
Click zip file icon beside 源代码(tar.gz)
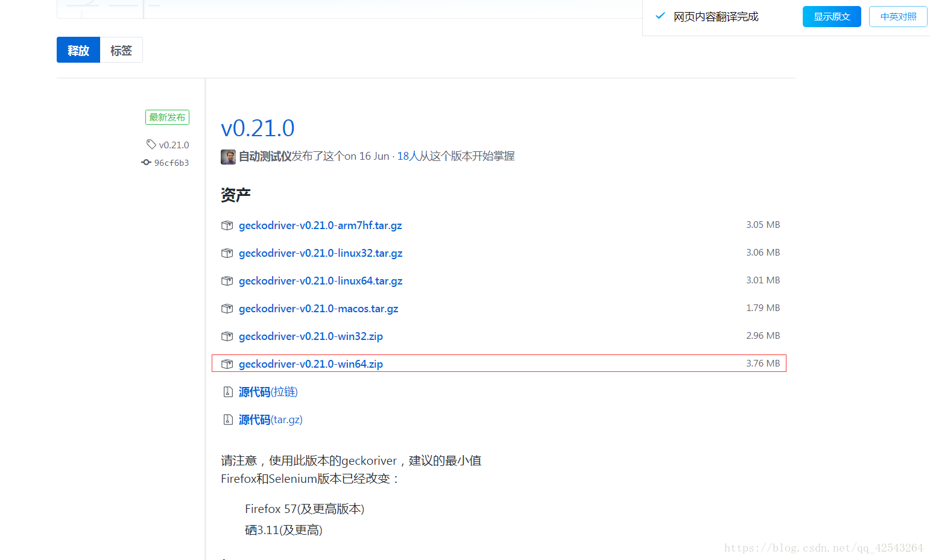coord(228,420)
